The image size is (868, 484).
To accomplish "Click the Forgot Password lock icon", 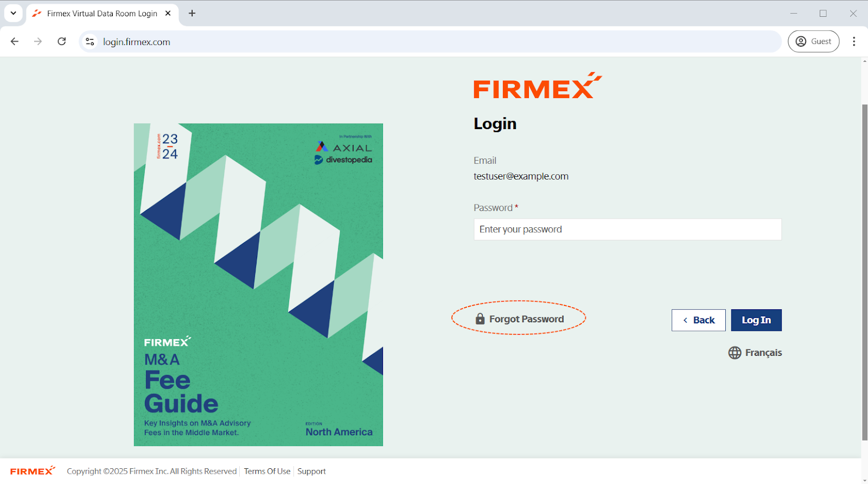I will point(480,319).
